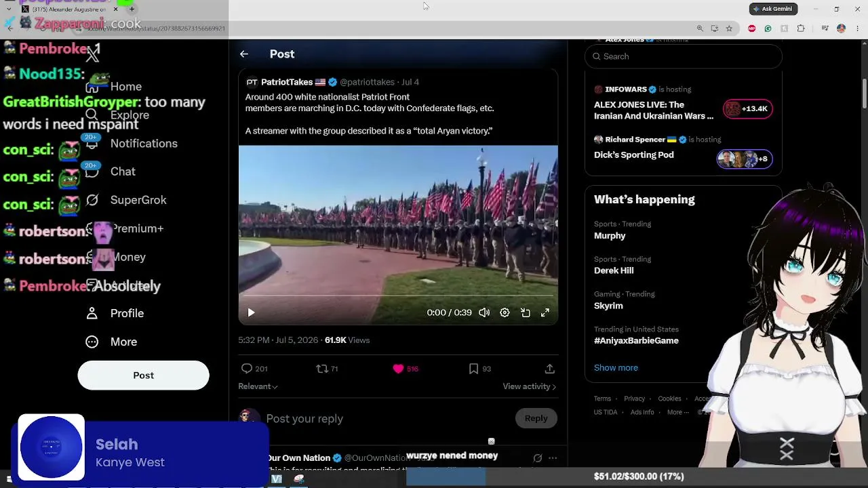Click the white Post compose button
Screen dimensions: 868x488
click(143, 375)
